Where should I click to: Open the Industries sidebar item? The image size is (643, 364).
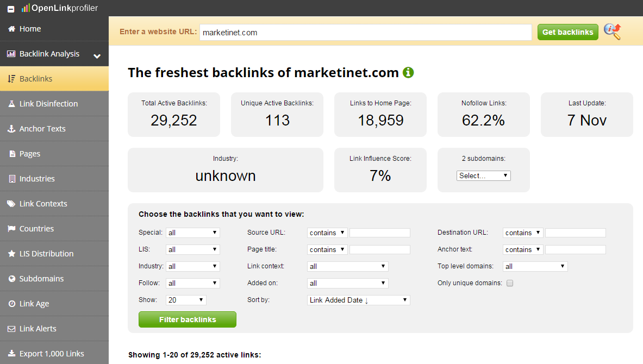(x=54, y=179)
